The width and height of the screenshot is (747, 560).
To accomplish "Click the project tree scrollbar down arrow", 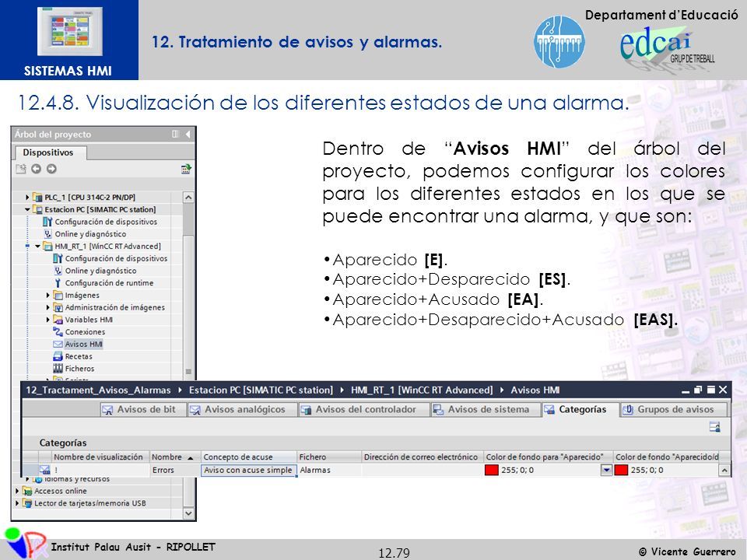I will 188,513.
